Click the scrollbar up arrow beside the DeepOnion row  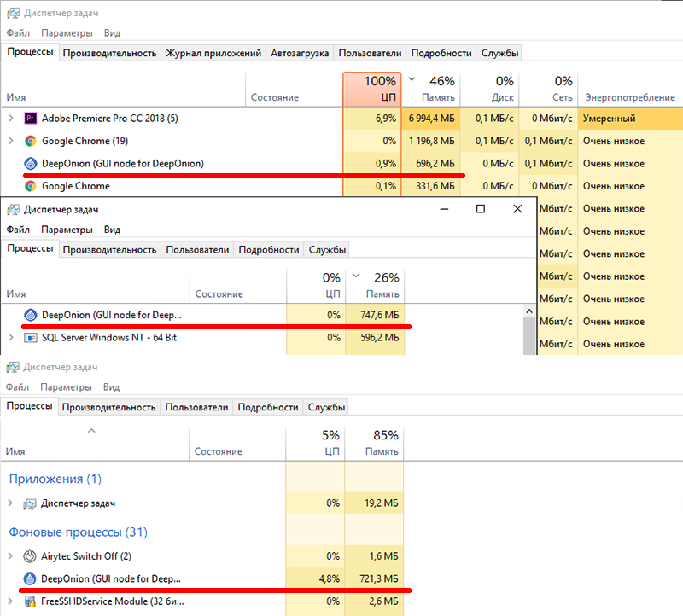click(x=529, y=311)
